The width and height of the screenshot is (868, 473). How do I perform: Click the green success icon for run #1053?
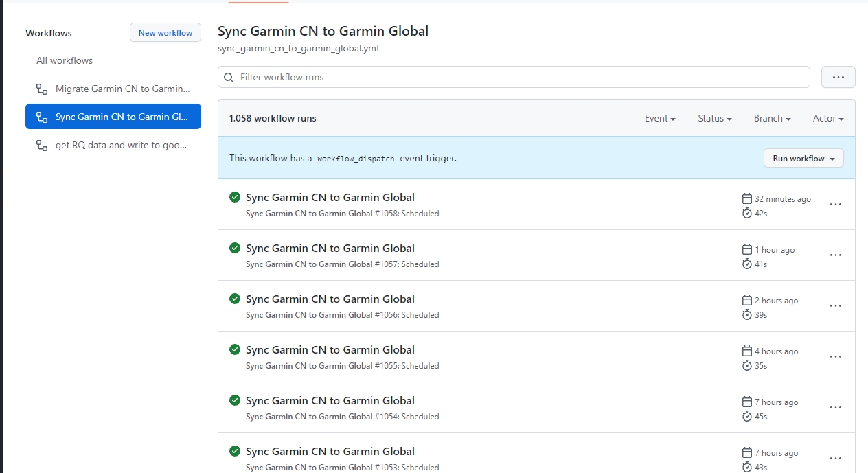click(x=235, y=451)
